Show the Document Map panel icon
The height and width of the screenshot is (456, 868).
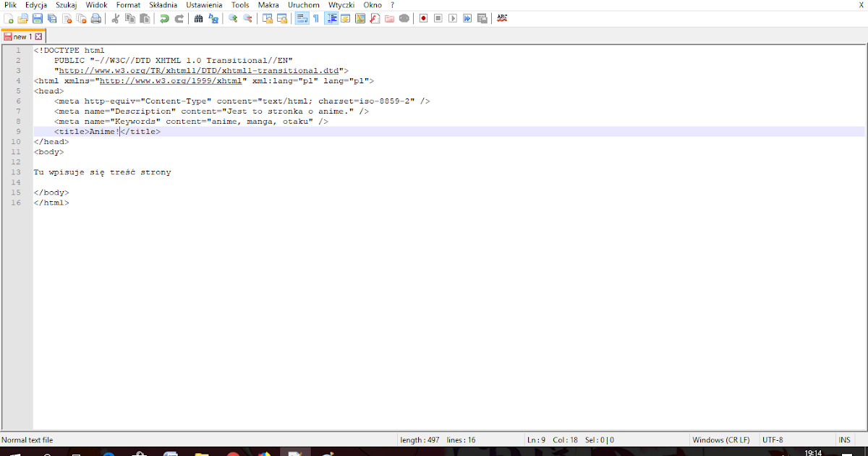click(x=360, y=18)
